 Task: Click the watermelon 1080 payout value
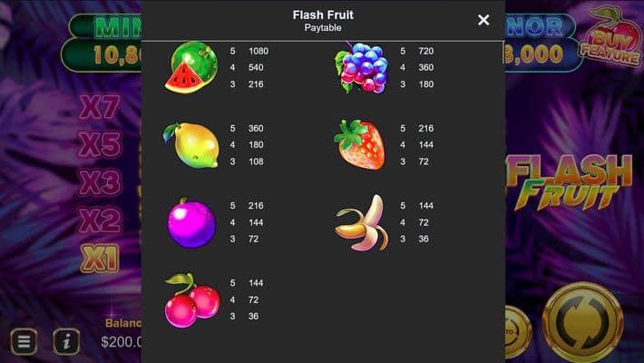tap(259, 51)
